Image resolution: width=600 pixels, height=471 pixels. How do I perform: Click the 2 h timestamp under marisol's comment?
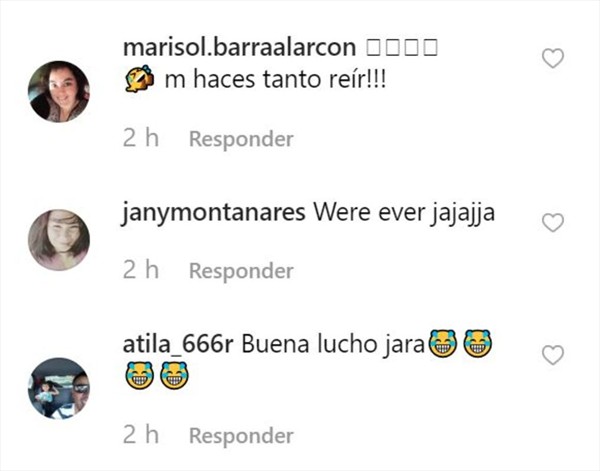pos(141,138)
